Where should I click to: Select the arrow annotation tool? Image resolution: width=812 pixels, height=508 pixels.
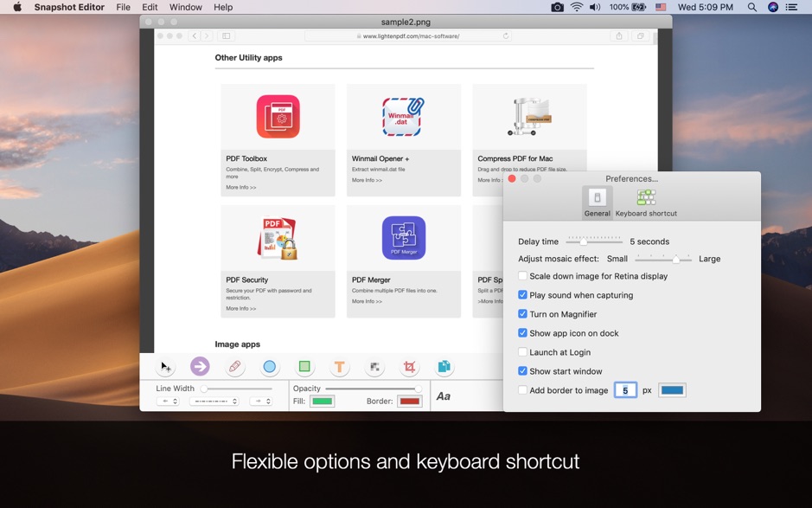(x=200, y=366)
